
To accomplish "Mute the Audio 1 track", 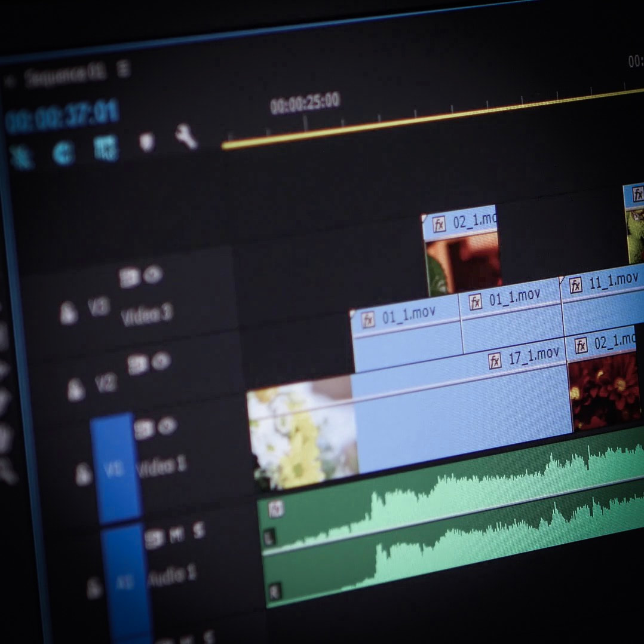I will (x=177, y=535).
